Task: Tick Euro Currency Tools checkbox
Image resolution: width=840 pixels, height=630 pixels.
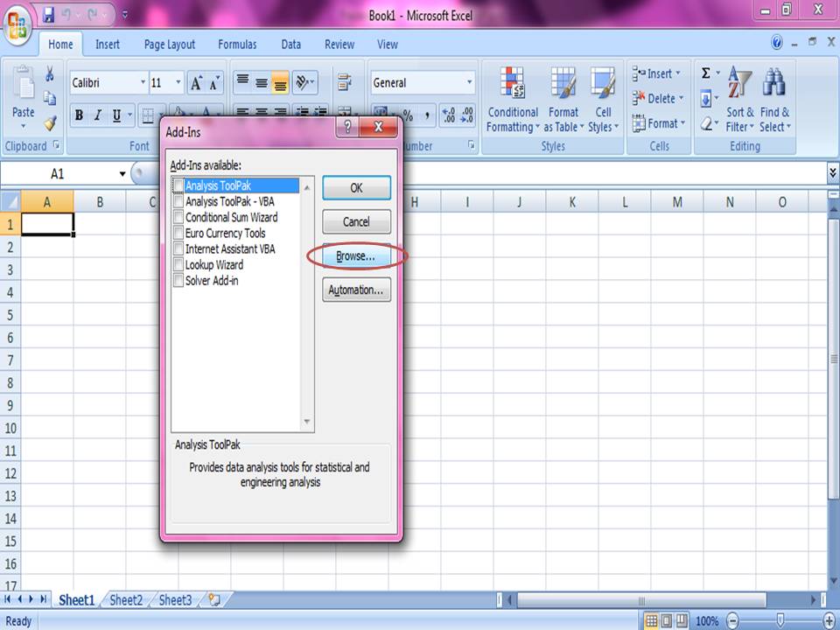Action: 178,233
